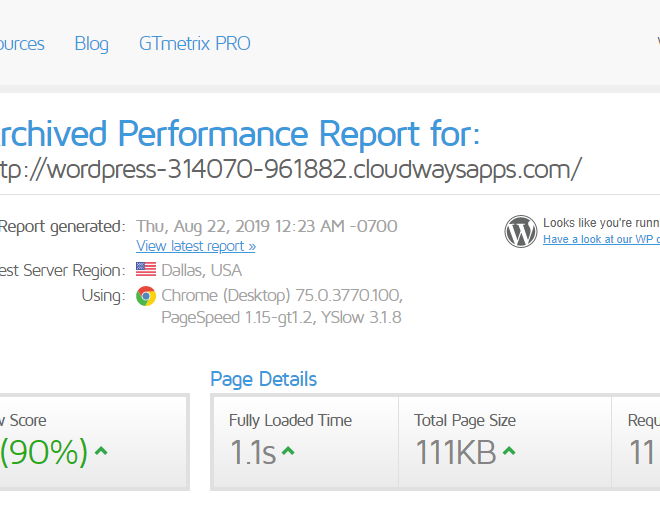
Task: Open the Blog page
Action: click(91, 44)
